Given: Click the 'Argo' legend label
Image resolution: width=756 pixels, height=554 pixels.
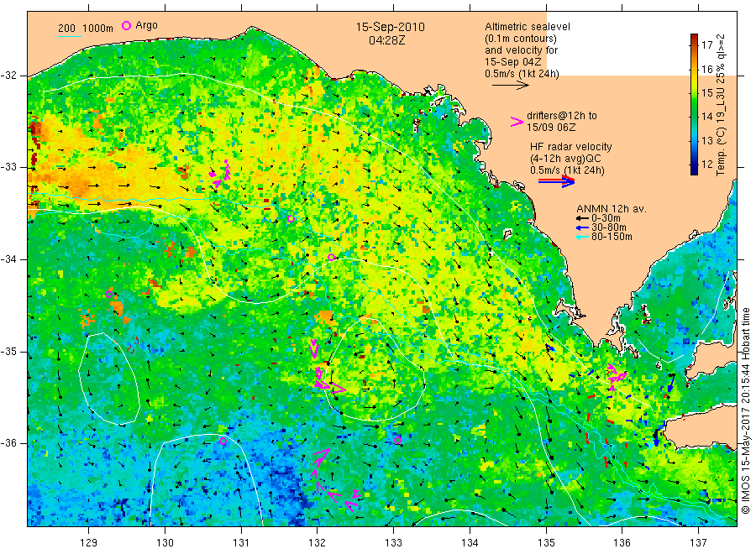Looking at the screenshot, I should (x=146, y=25).
